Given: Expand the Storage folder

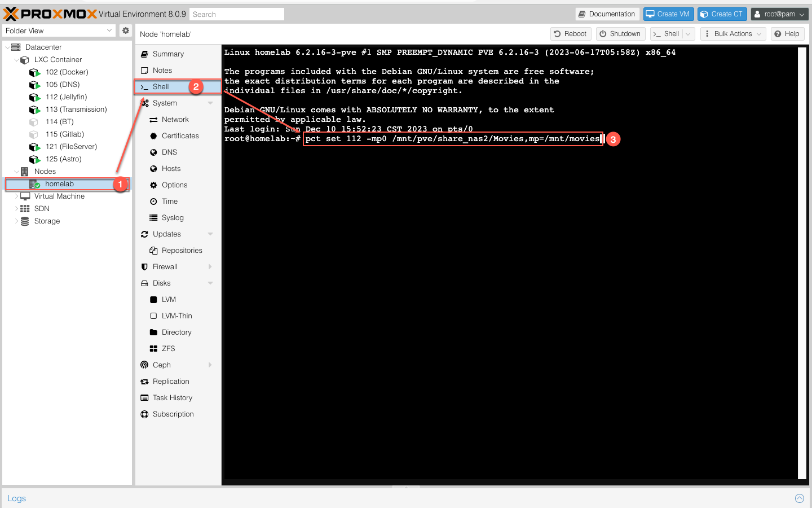Looking at the screenshot, I should [x=16, y=221].
